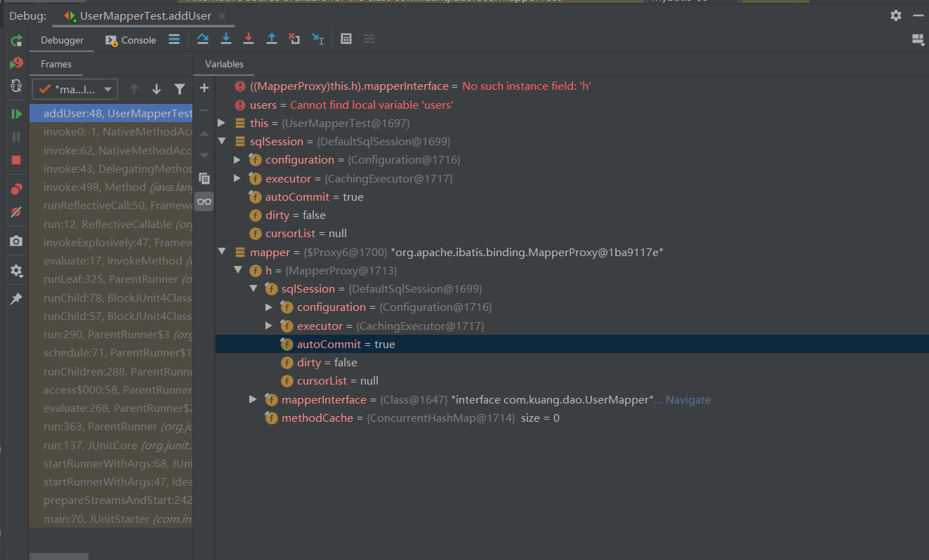Open the thread selector dropdown
929x560 pixels.
coord(75,89)
